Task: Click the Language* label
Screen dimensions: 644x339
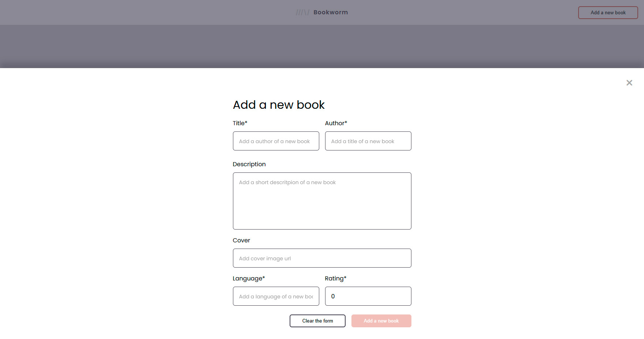Action: coord(249,278)
